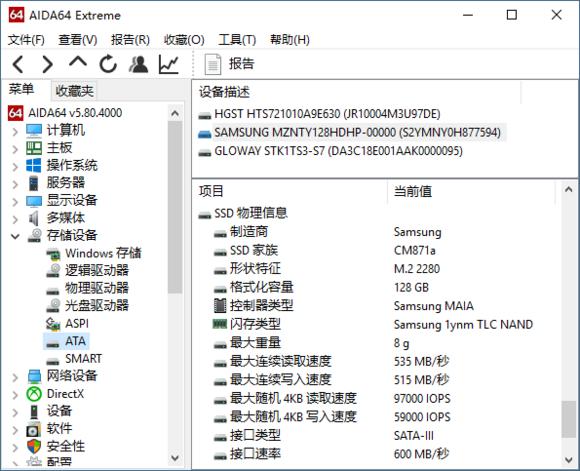Image resolution: width=580 pixels, height=471 pixels.
Task: Click the 控制器类型 chip icon
Action: (x=220, y=306)
